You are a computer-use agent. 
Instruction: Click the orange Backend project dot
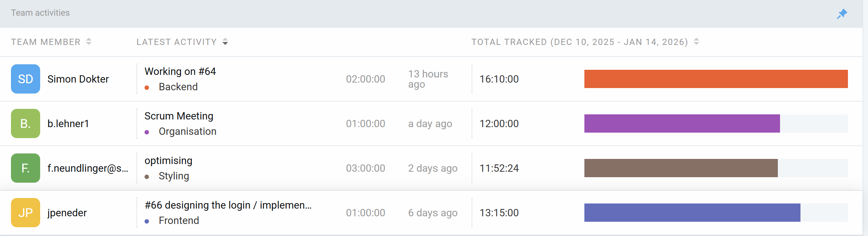147,88
